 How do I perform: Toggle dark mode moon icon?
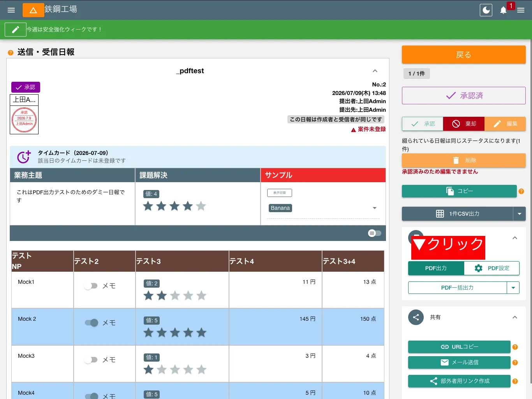click(x=486, y=10)
